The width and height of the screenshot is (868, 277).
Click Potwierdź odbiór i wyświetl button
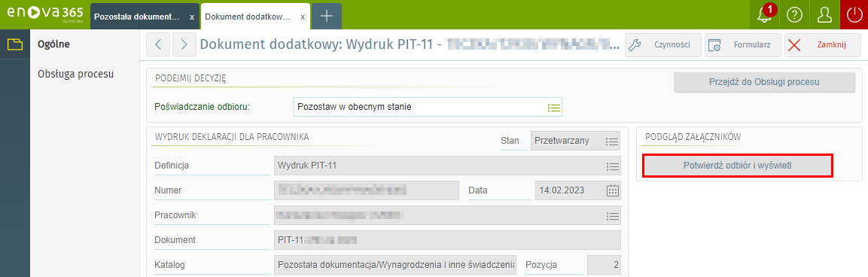[738, 166]
